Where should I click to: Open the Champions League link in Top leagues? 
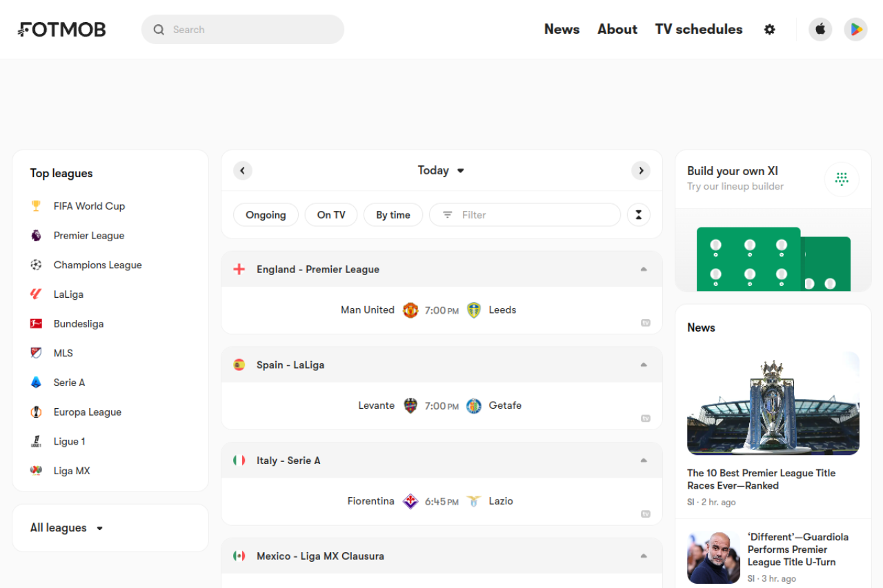pyautogui.click(x=97, y=265)
